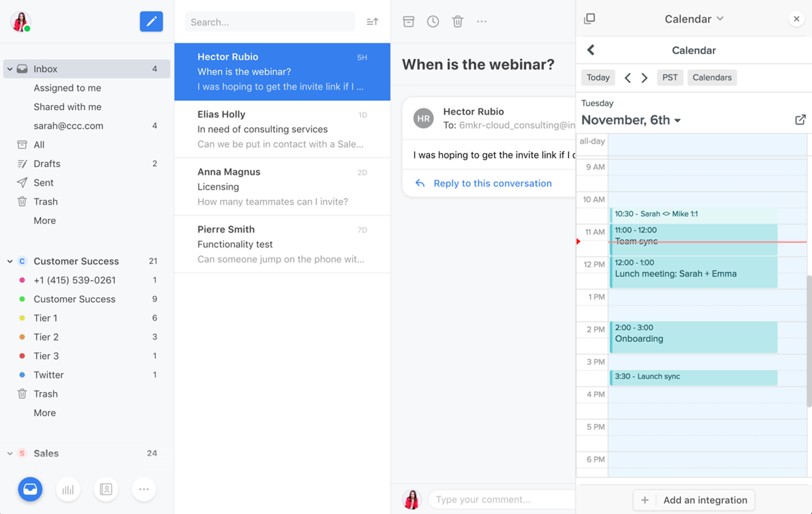Open the Calendars selection menu

pos(712,77)
